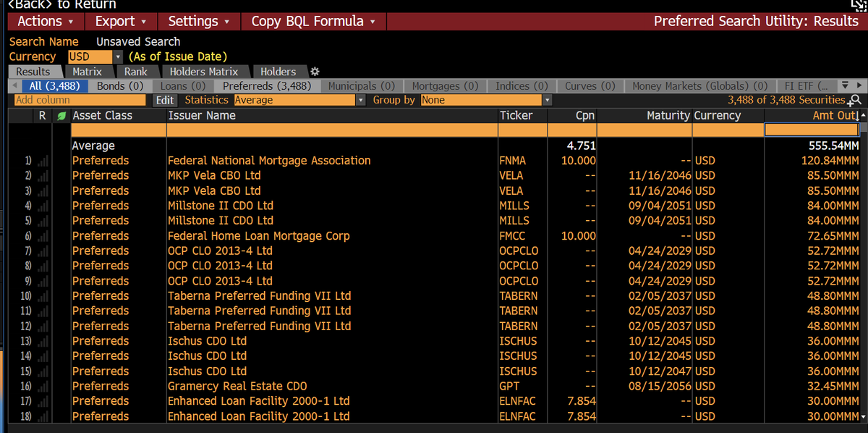Click the 120.84MMM amount outstanding value
This screenshot has height=433, width=868.
click(830, 161)
